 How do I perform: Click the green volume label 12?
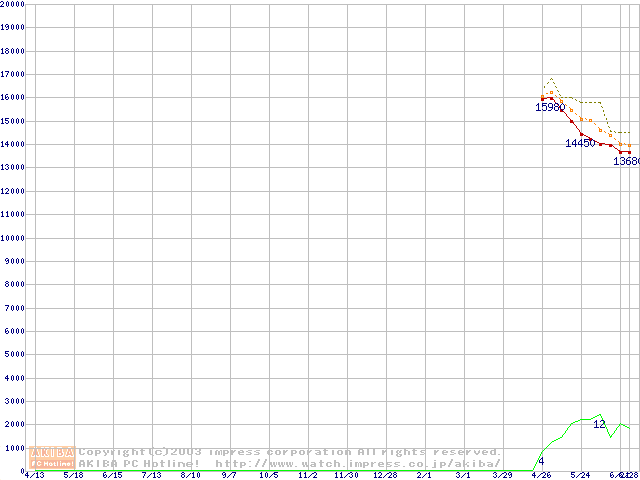pyautogui.click(x=599, y=424)
